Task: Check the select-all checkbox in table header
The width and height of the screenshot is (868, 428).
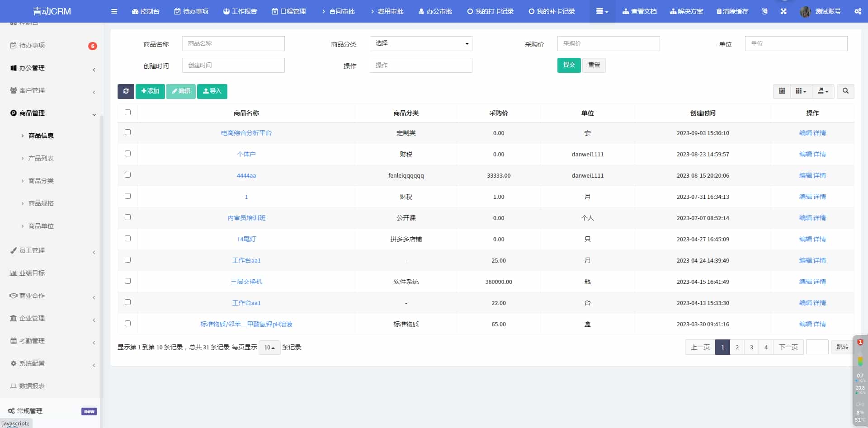Action: [x=127, y=113]
